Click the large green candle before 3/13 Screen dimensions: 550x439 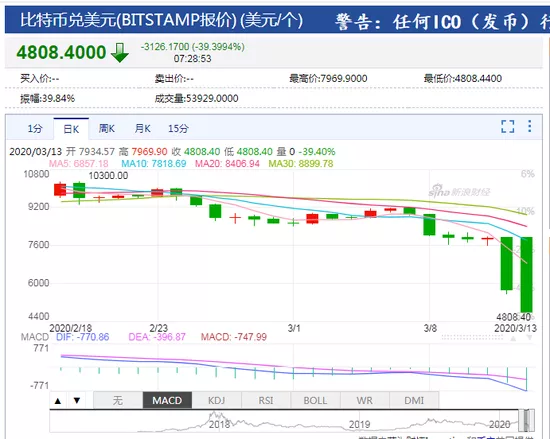pyautogui.click(x=507, y=264)
